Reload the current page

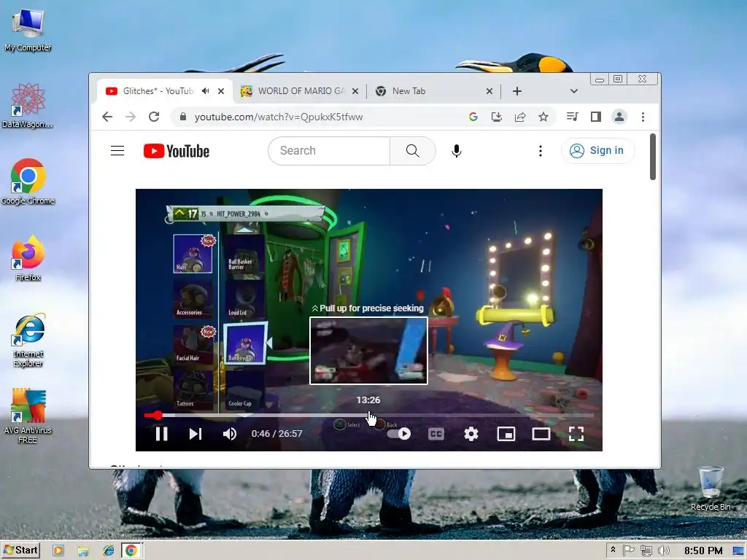[154, 117]
